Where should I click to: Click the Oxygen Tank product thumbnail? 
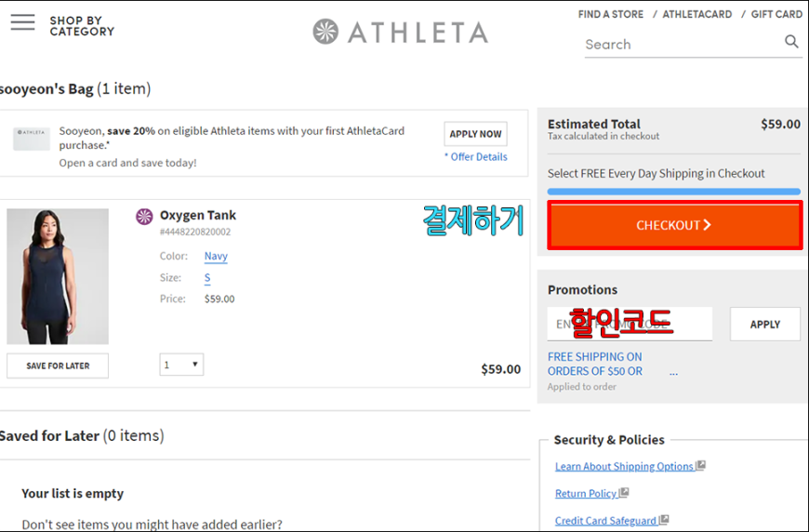(x=58, y=276)
